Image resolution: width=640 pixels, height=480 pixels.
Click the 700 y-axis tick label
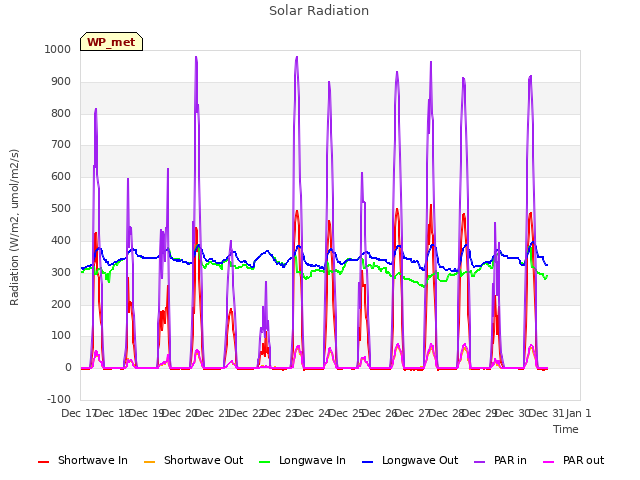[61, 144]
